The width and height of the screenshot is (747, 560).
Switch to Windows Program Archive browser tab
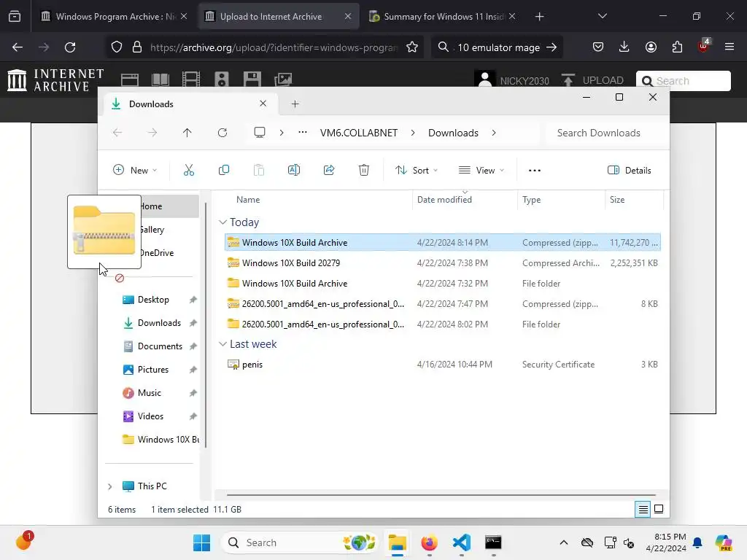113,16
